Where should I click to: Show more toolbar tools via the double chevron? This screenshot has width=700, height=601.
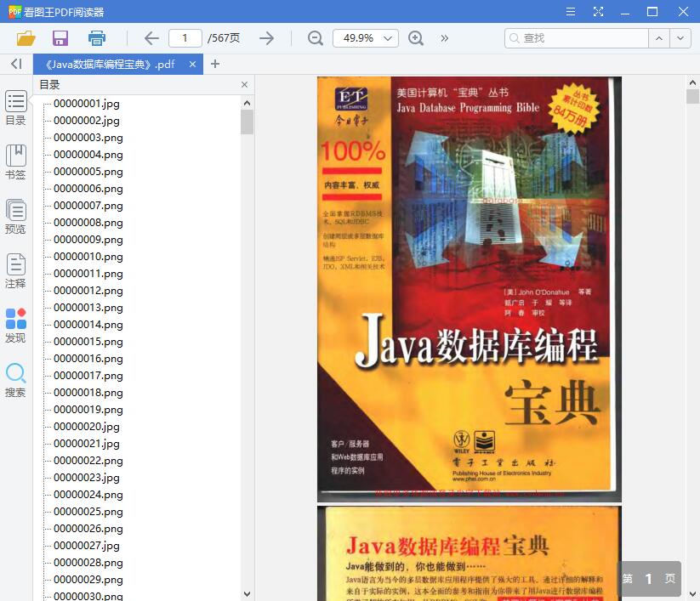(444, 38)
